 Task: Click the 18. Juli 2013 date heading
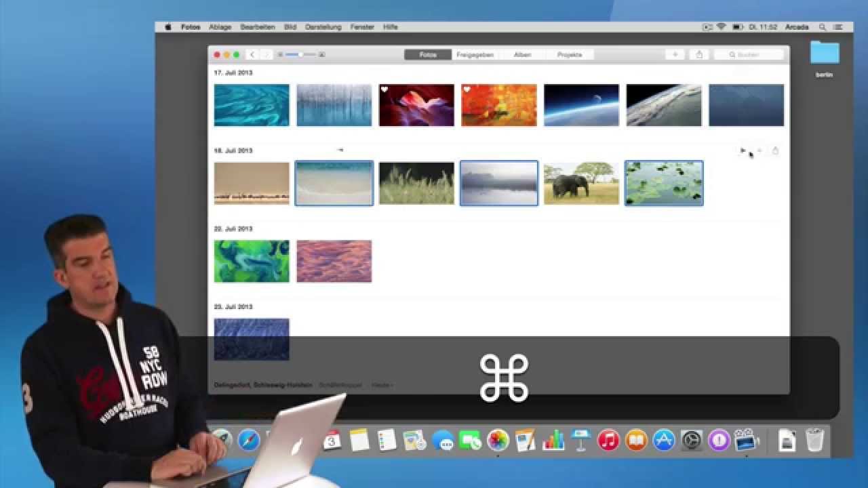click(x=233, y=150)
